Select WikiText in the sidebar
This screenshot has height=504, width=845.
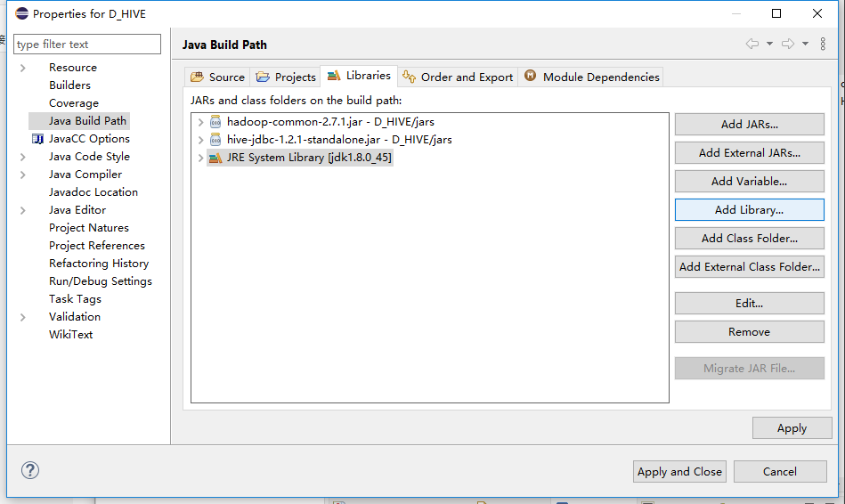coord(70,334)
